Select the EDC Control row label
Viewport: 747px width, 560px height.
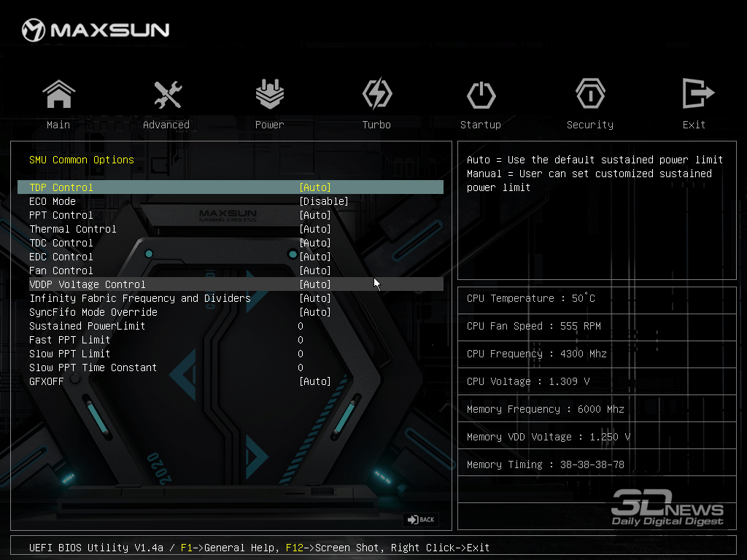[x=61, y=257]
